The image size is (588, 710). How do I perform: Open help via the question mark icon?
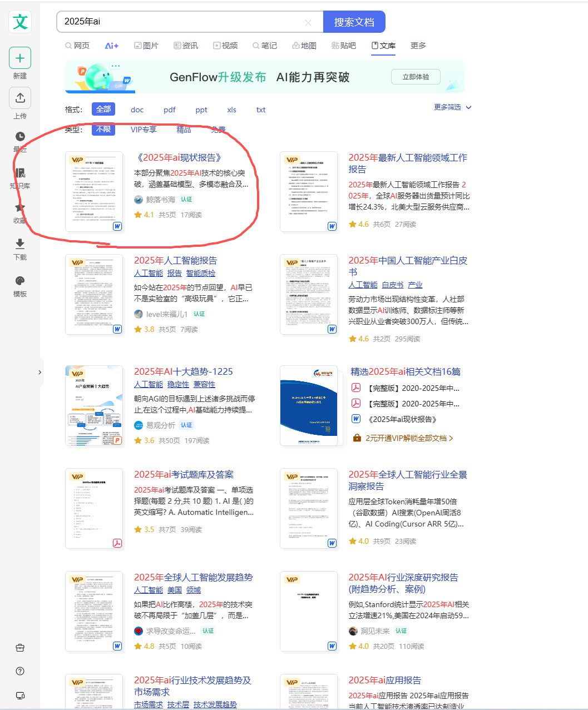(x=20, y=671)
